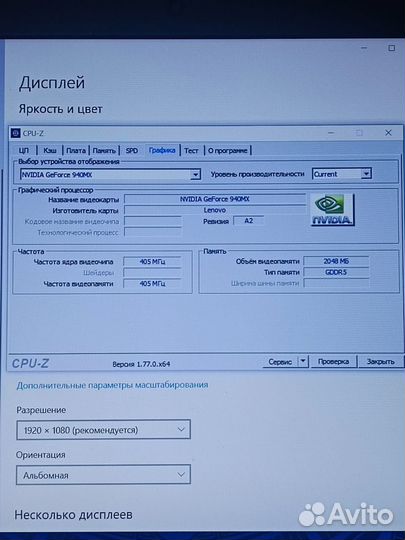405x540 pixels.
Task: Click the Тип памяти label
Action: 282,272
